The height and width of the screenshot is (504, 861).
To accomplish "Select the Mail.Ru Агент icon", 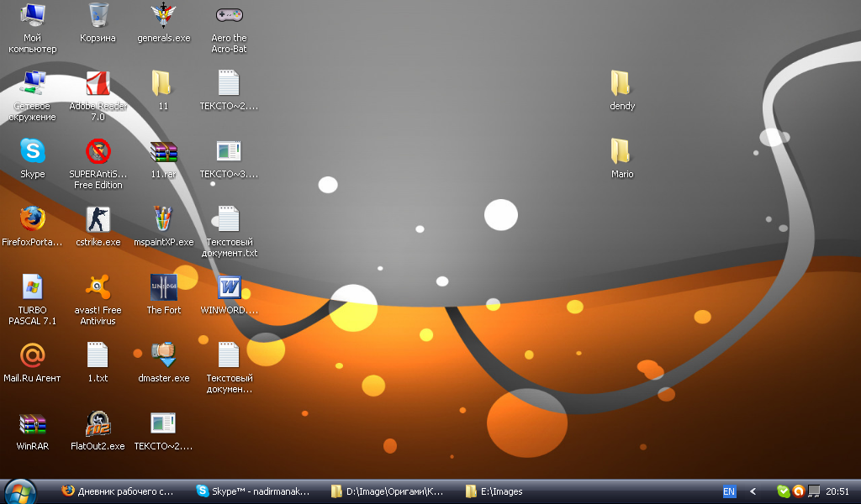I will 32,356.
